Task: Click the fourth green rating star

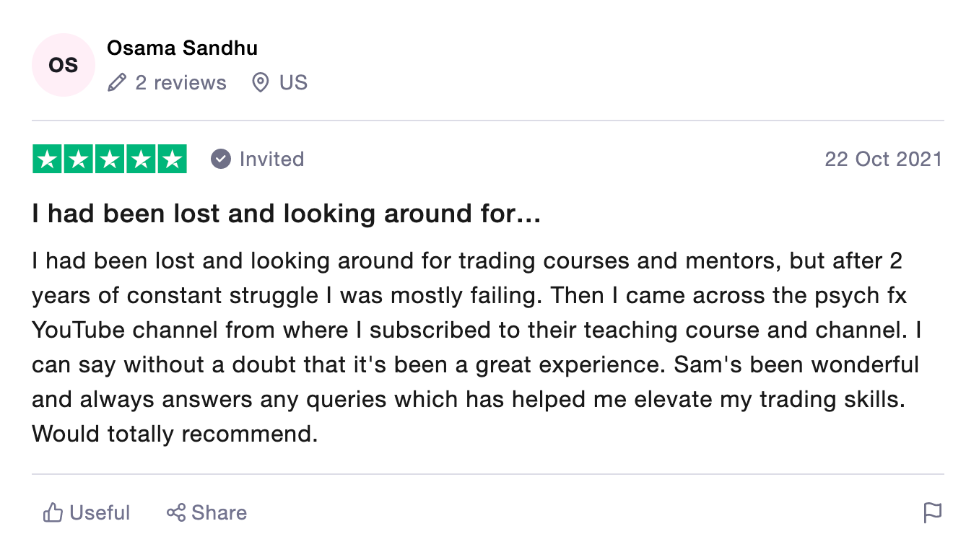Action: point(141,159)
